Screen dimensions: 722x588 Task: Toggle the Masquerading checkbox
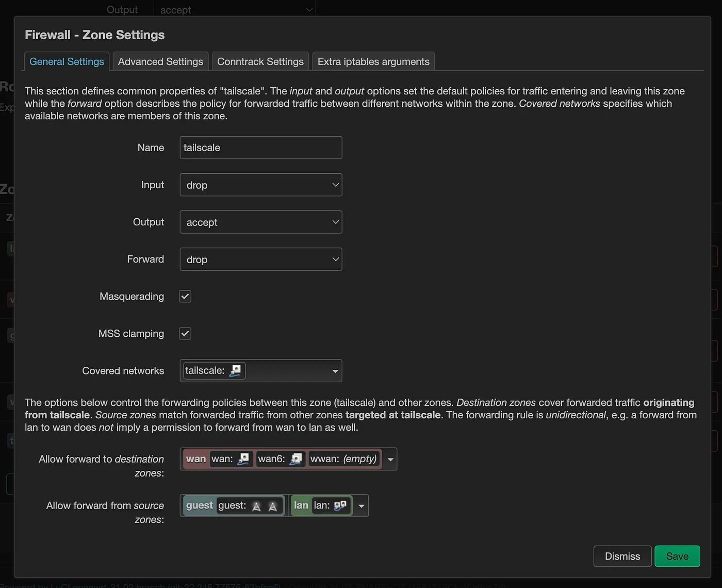tap(185, 296)
